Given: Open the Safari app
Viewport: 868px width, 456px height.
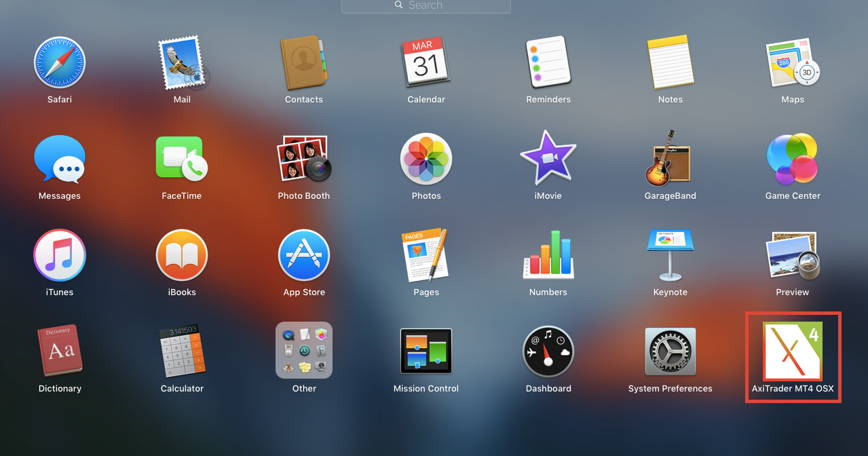Looking at the screenshot, I should pyautogui.click(x=60, y=62).
